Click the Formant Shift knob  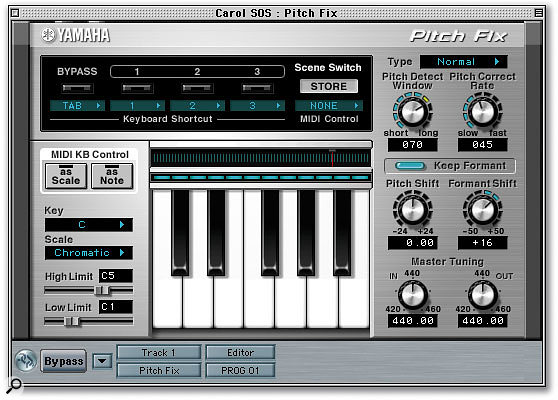(482, 209)
